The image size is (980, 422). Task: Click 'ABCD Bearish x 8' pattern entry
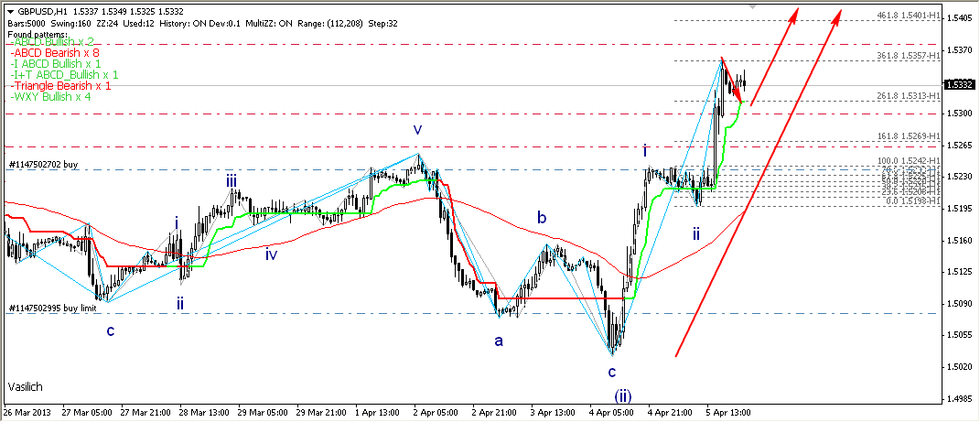pyautogui.click(x=54, y=53)
